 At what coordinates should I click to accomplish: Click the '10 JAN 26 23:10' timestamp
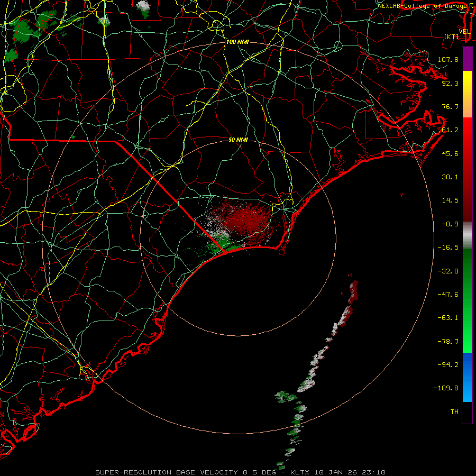(x=350, y=472)
